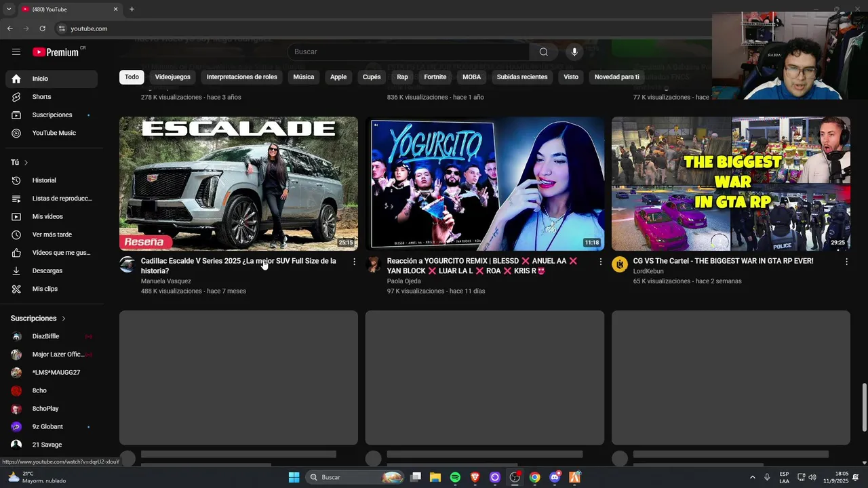Screen dimensions: 868x488
Task: Click the page vertical scrollbar thumb
Action: pyautogui.click(x=864, y=407)
